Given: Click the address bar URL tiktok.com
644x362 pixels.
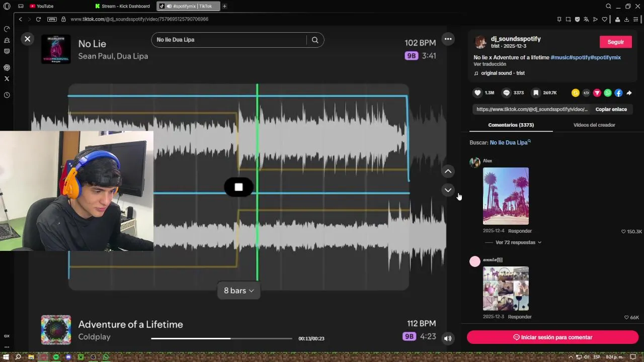Looking at the screenshot, I should click(139, 19).
